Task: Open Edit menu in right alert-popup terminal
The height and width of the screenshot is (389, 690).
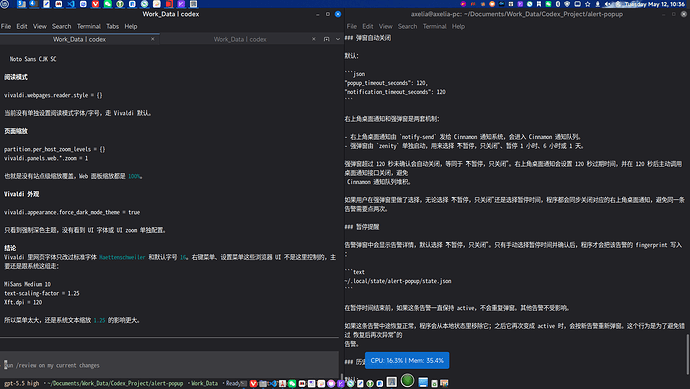Action: (368, 26)
